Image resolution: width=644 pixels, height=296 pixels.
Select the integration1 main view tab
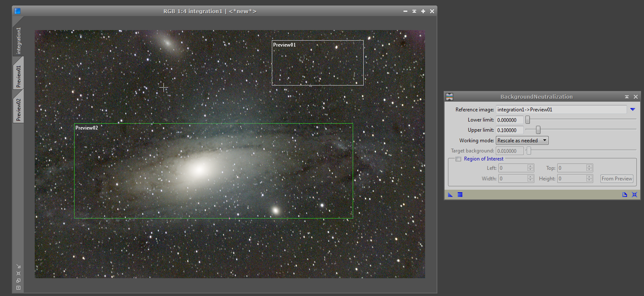pos(18,41)
